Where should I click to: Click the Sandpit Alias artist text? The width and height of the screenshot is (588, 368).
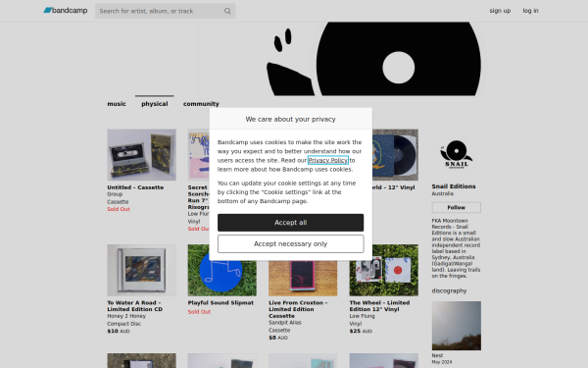point(285,323)
